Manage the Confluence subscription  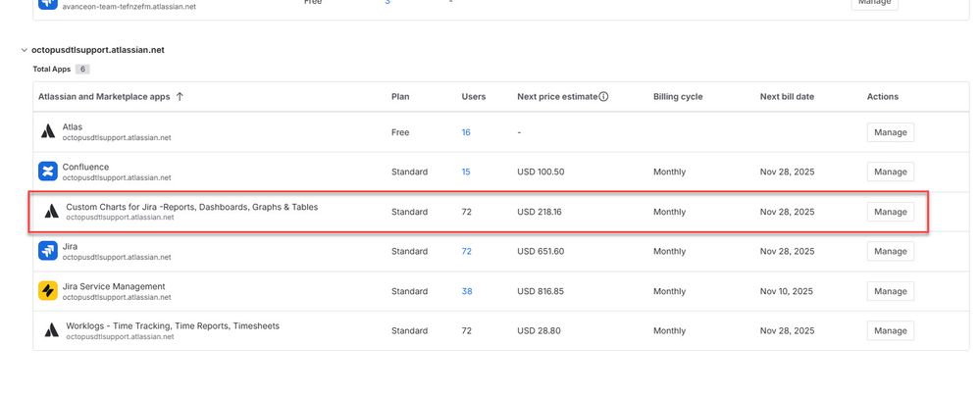tap(890, 172)
